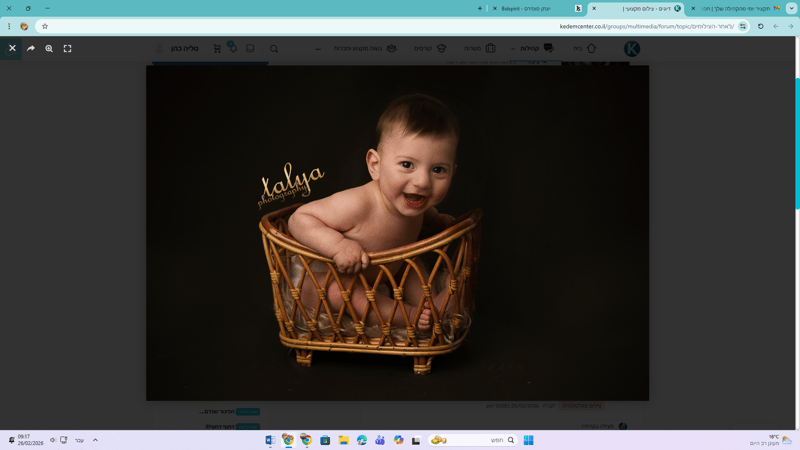This screenshot has height=450, width=800.
Task: Open the shopping cart icon
Action: (217, 48)
